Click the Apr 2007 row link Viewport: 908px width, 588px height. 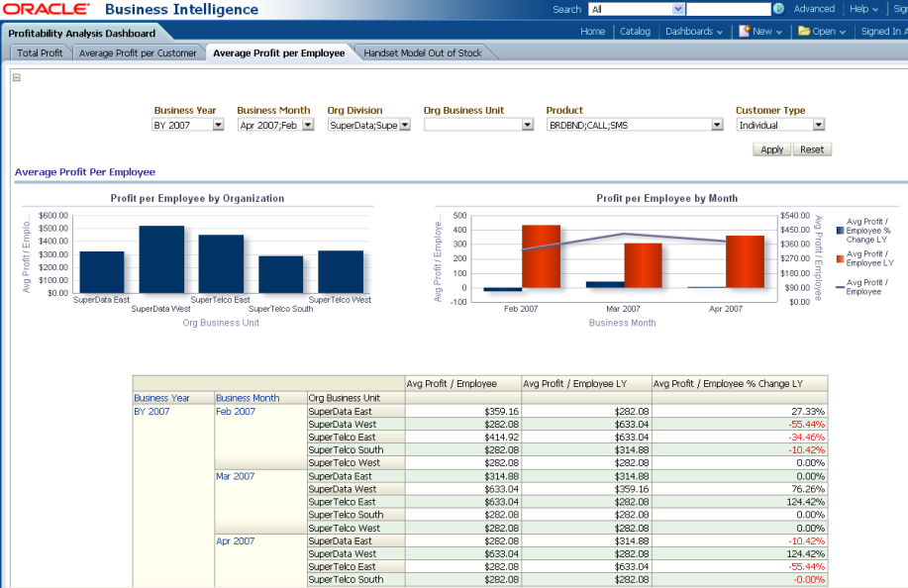pyautogui.click(x=235, y=541)
